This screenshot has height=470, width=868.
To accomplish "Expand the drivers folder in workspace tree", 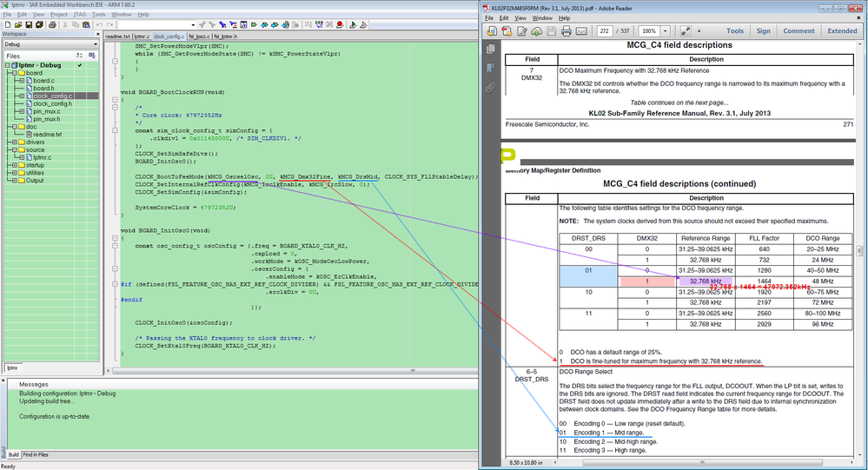I will [x=15, y=142].
